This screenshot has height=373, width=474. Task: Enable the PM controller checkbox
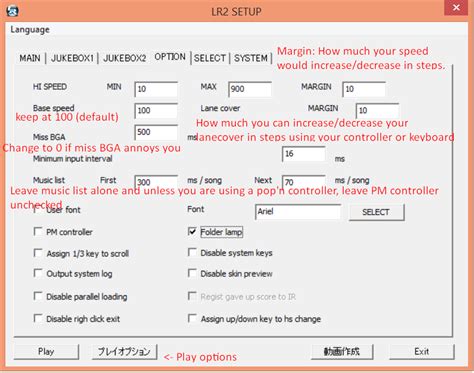tap(38, 232)
